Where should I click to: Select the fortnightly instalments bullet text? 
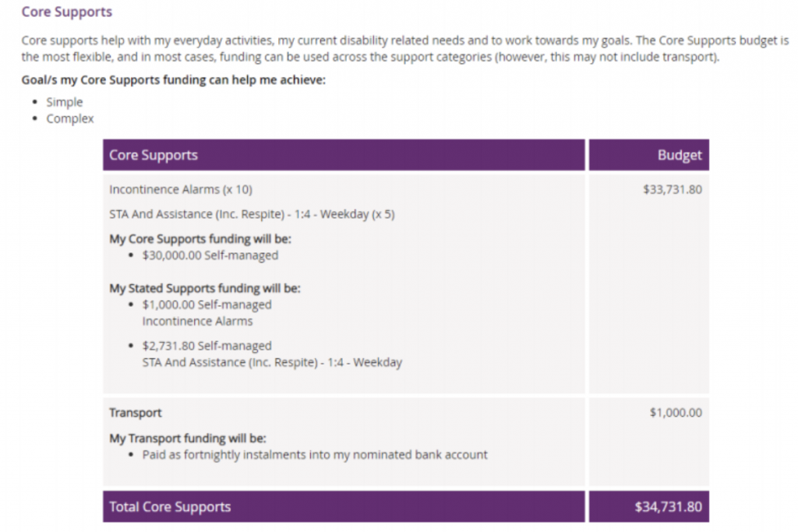315,455
